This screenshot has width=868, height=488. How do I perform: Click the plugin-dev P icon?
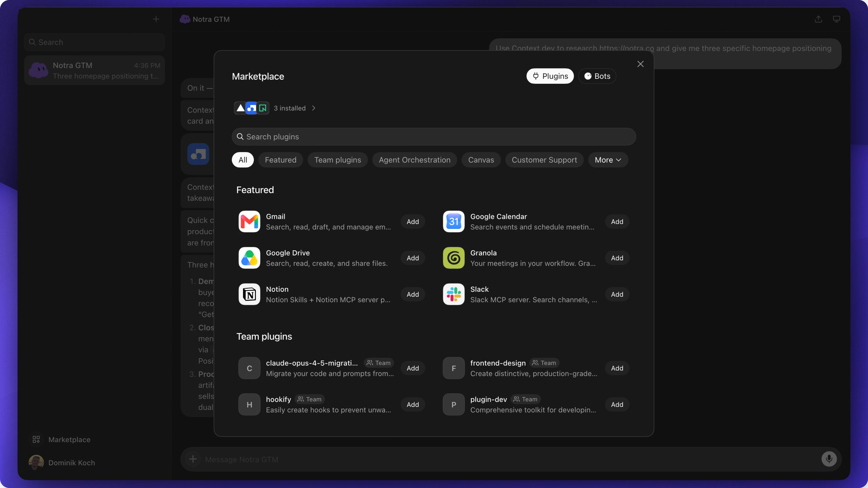click(x=453, y=404)
